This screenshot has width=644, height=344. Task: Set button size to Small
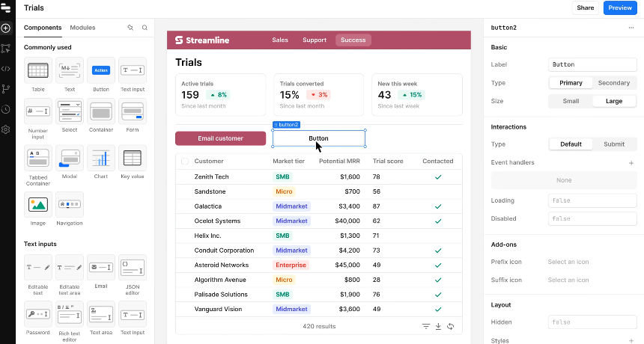tap(571, 101)
